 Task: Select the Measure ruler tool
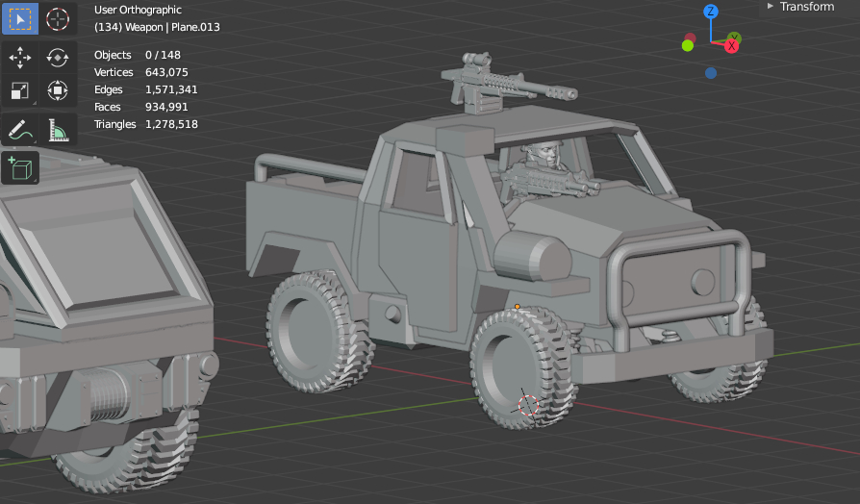click(58, 130)
